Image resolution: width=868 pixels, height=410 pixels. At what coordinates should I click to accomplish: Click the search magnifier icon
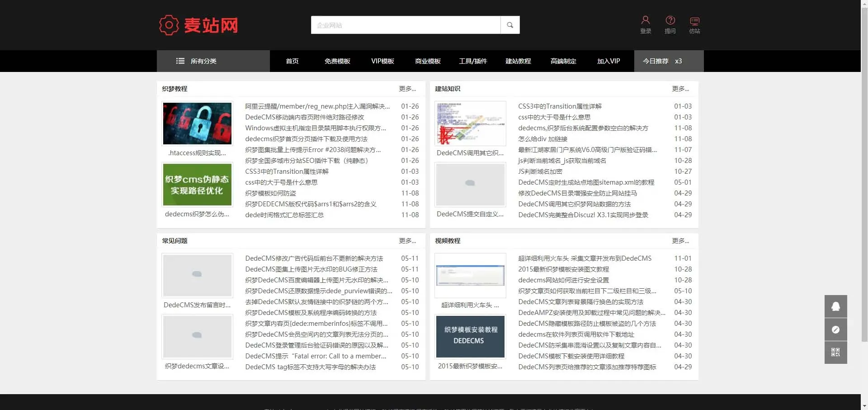[510, 25]
